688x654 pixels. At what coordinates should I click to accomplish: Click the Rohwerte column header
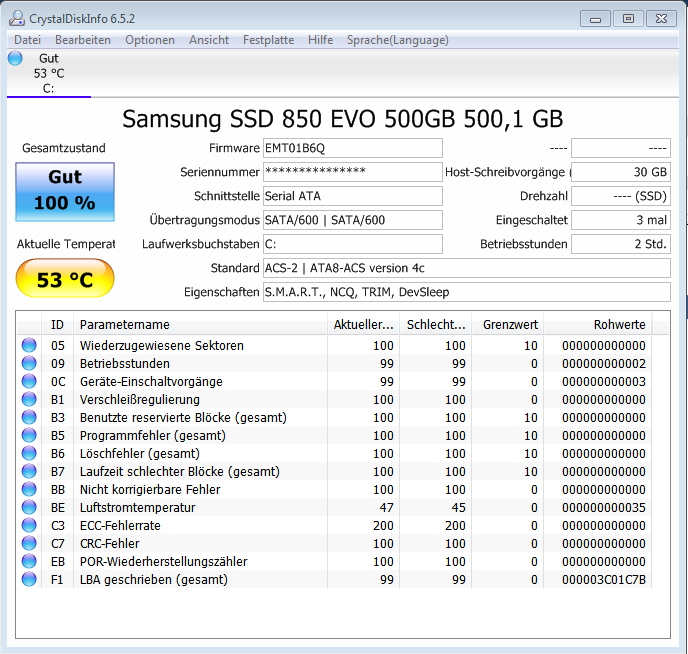598,325
